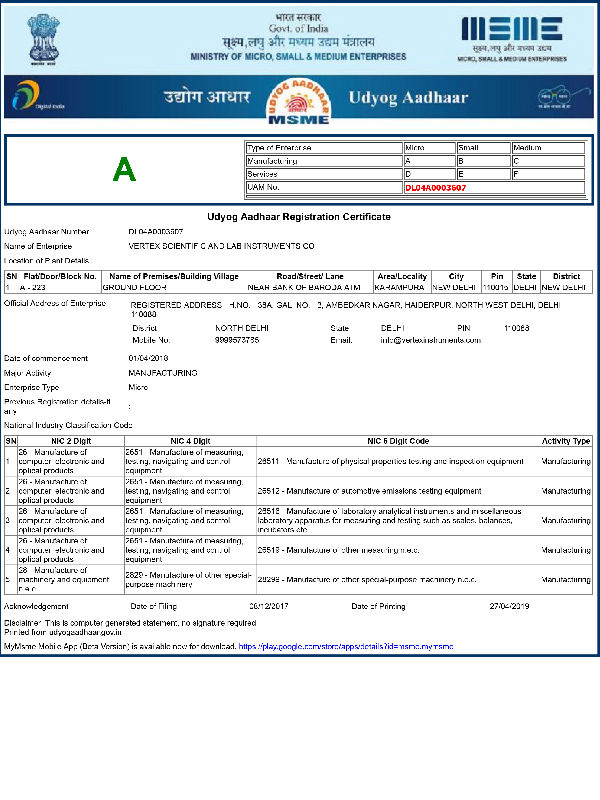The height and width of the screenshot is (800, 600).
Task: Click the 'NORTH DELHI' district value
Action: pos(242,328)
